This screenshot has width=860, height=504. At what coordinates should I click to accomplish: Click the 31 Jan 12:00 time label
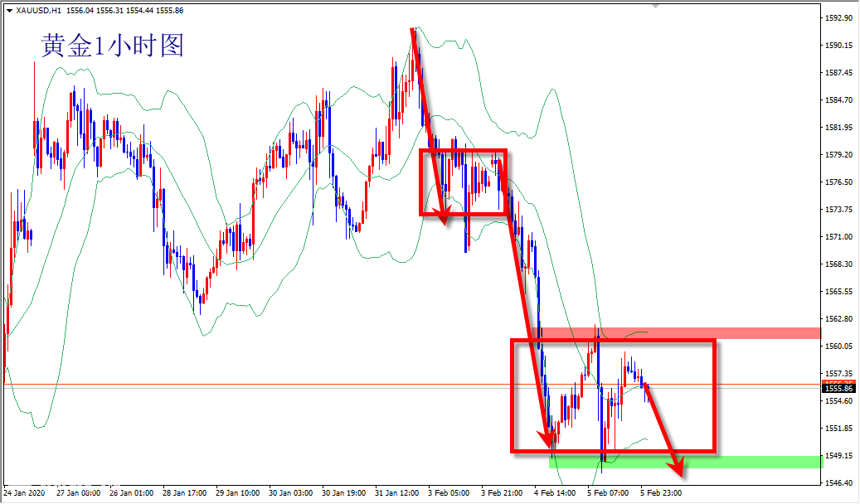click(x=396, y=492)
